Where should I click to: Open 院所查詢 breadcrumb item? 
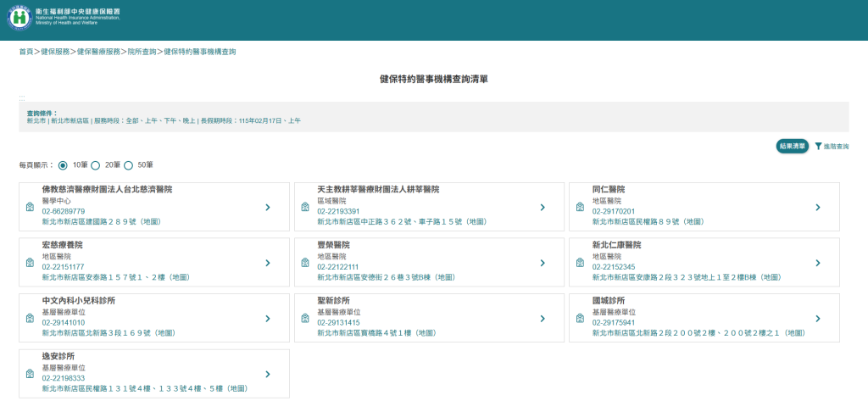[x=142, y=52]
